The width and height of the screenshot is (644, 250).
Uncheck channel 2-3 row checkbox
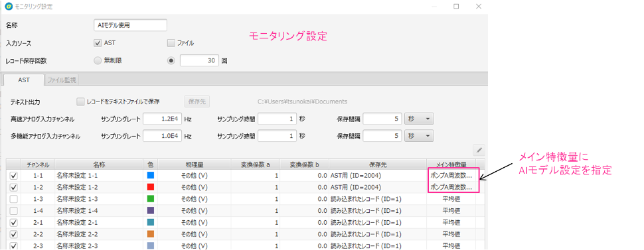[13, 246]
